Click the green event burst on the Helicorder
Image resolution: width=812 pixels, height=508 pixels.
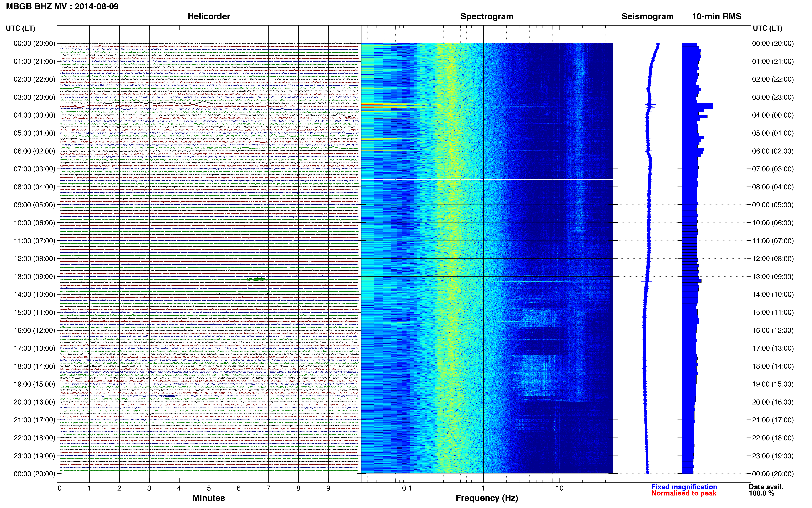point(257,279)
